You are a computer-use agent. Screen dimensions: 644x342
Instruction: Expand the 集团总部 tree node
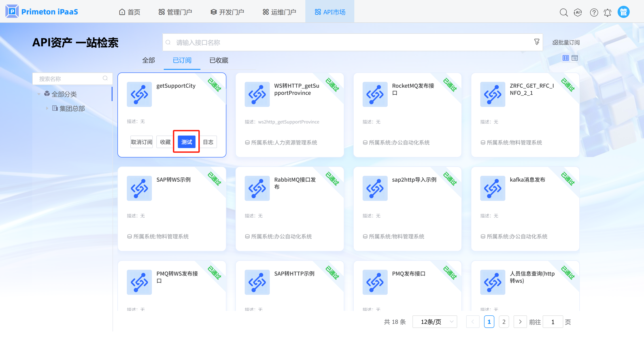pos(47,108)
